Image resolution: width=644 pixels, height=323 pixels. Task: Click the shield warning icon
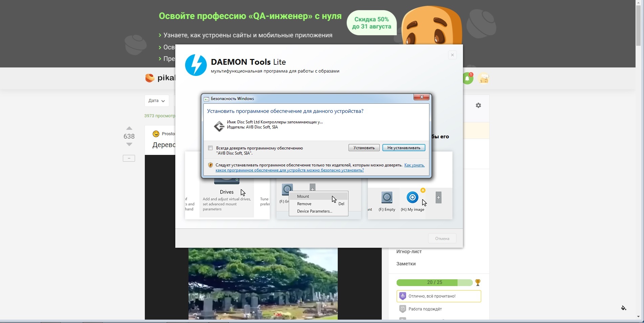click(x=210, y=165)
